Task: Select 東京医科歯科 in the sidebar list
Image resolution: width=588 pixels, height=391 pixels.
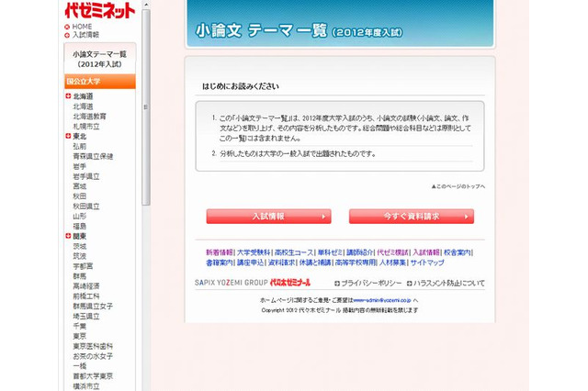Action: 93,346
